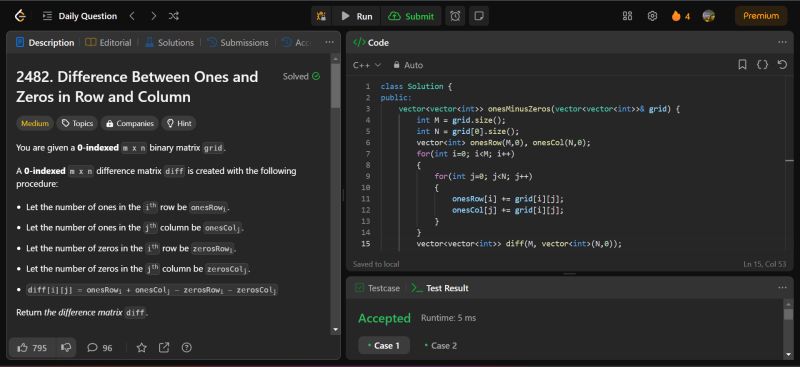Go to next question arrow
This screenshot has width=800, height=367.
tap(153, 16)
